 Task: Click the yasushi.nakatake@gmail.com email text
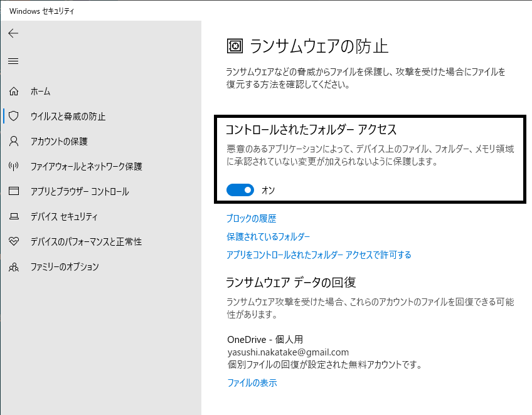click(288, 352)
